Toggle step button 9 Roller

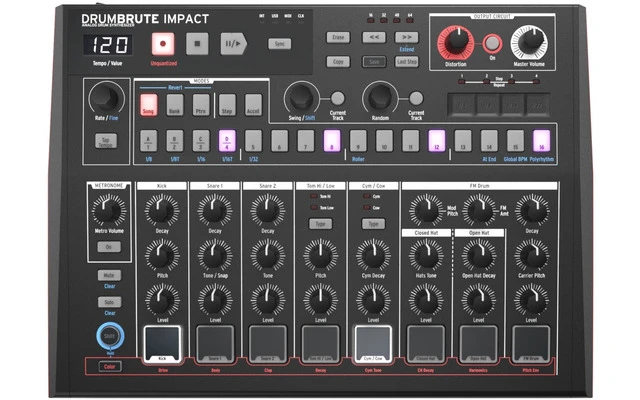click(358, 141)
